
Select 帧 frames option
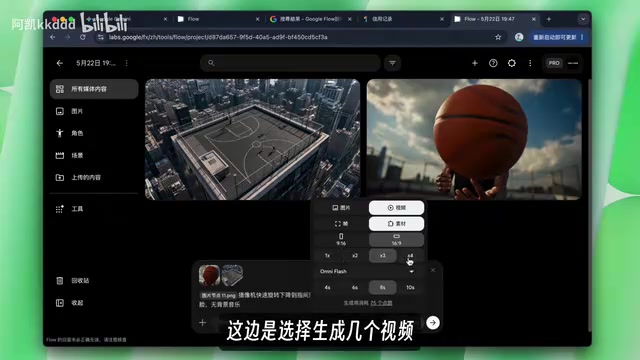341,224
